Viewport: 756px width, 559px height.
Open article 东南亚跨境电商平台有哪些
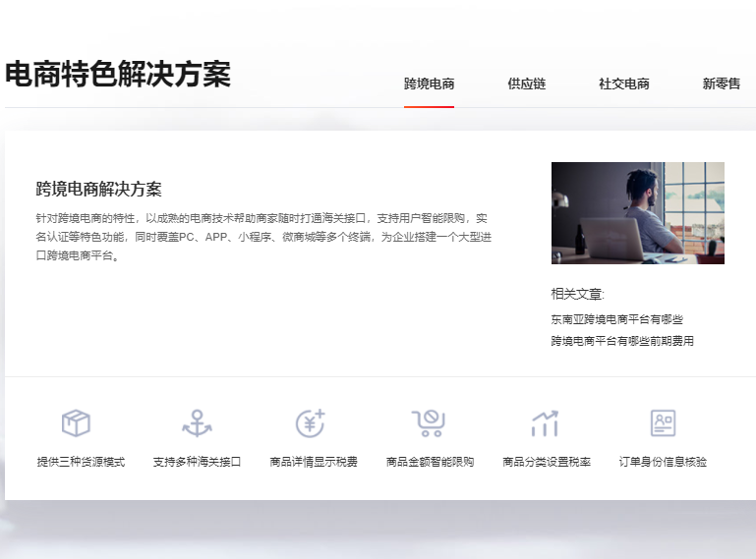click(616, 319)
